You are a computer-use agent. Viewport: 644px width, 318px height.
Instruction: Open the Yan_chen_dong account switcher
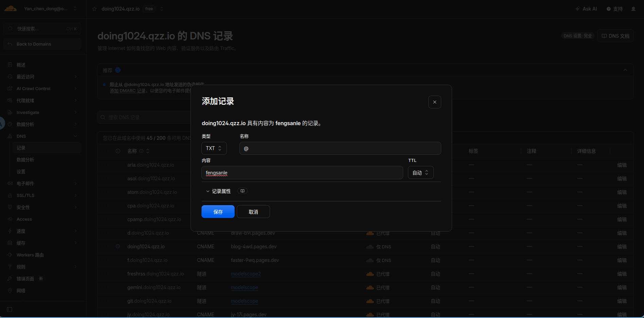(x=50, y=9)
